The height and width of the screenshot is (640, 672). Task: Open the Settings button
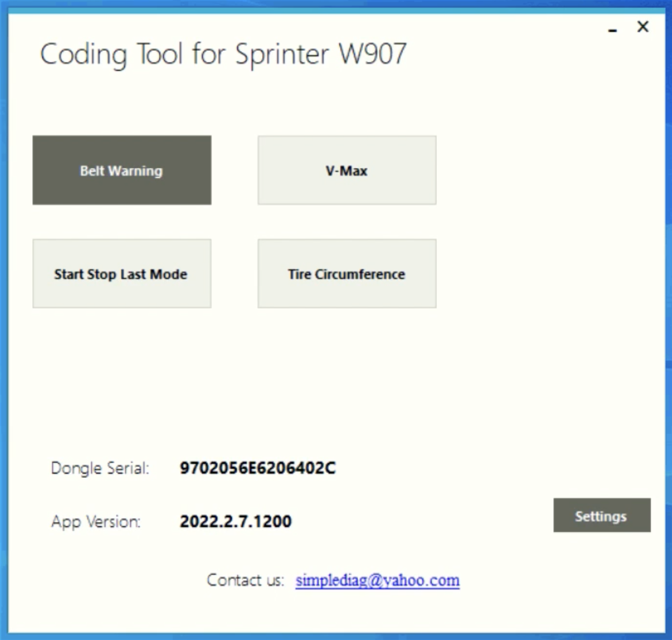pyautogui.click(x=602, y=515)
